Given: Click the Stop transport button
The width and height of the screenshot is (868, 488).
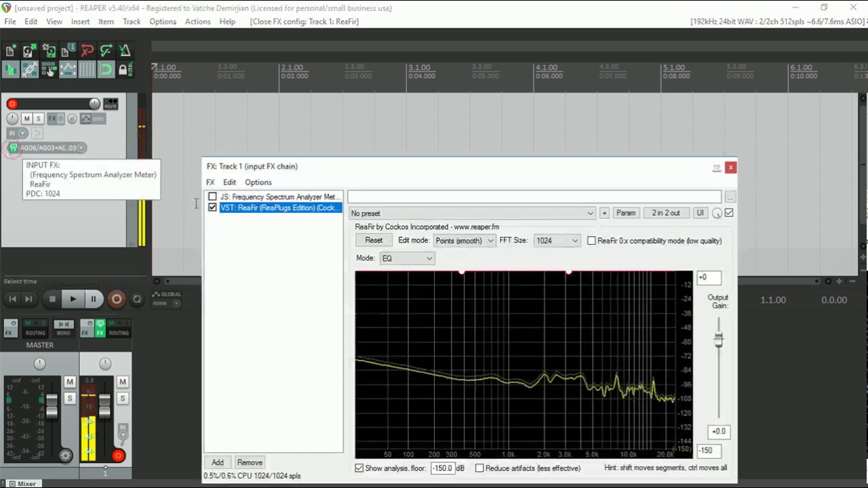Looking at the screenshot, I should click(x=52, y=299).
